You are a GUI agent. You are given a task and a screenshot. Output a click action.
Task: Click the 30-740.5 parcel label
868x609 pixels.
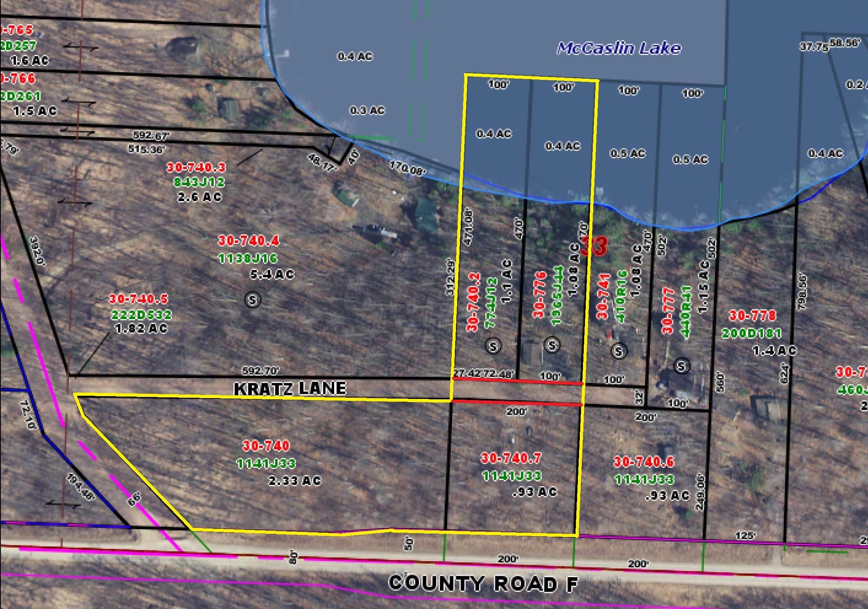point(138,299)
